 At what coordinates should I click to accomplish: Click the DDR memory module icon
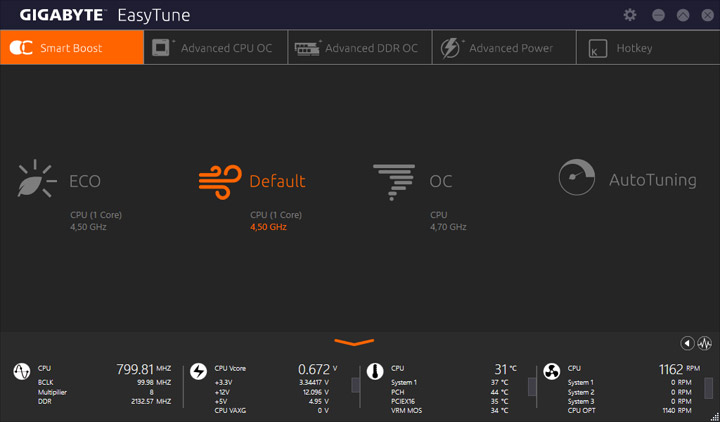(307, 48)
